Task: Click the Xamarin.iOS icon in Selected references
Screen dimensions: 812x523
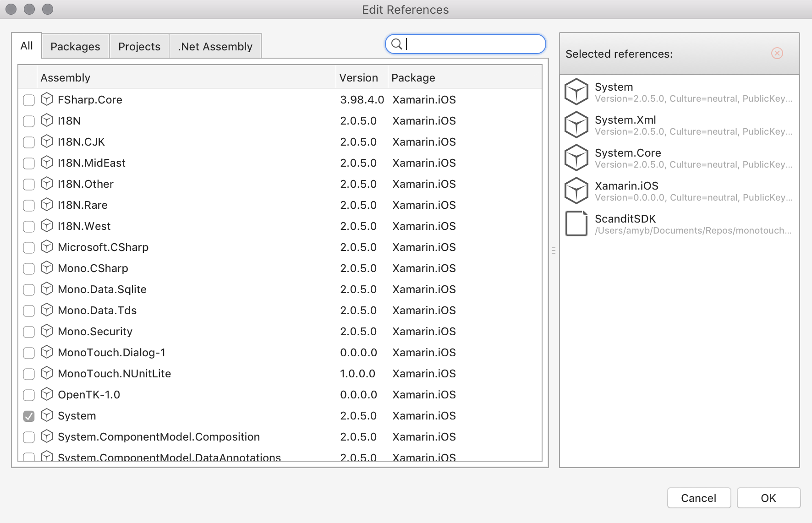Action: tap(576, 191)
